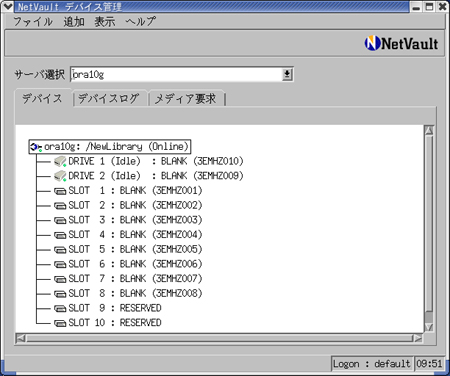Open the window menu arrow in title bar
The width and height of the screenshot is (450, 376).
coord(7,6)
